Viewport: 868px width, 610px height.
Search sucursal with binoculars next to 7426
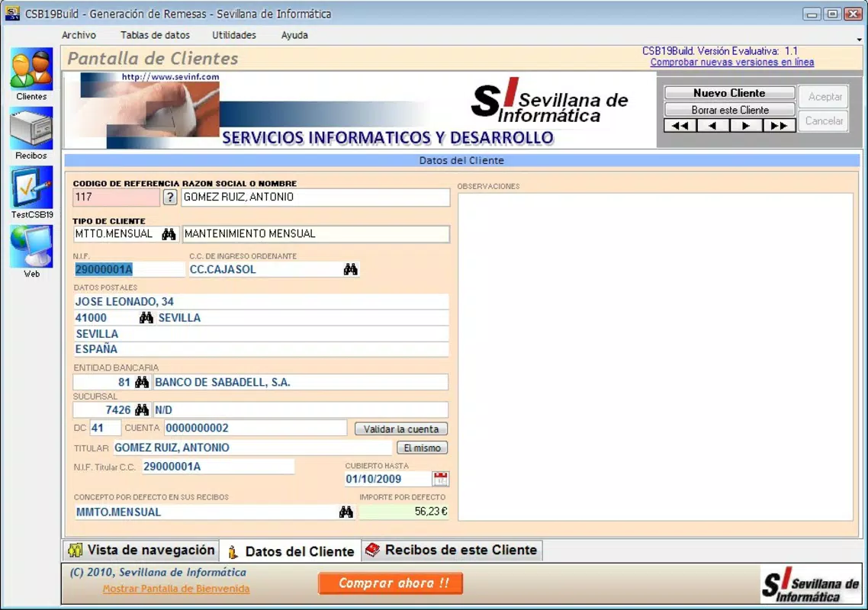[x=142, y=409]
